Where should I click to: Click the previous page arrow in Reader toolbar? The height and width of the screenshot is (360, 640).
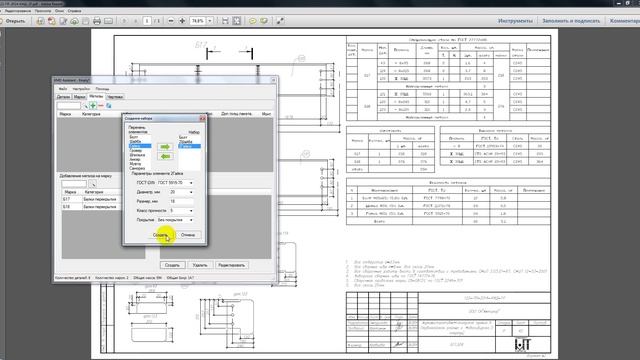(124, 21)
